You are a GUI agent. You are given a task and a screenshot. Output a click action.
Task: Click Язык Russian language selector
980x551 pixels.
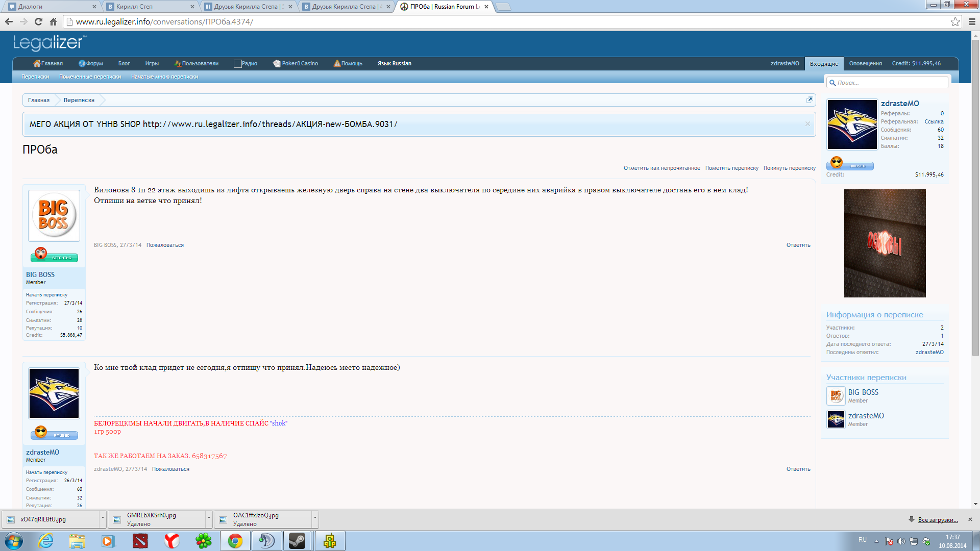click(x=395, y=63)
